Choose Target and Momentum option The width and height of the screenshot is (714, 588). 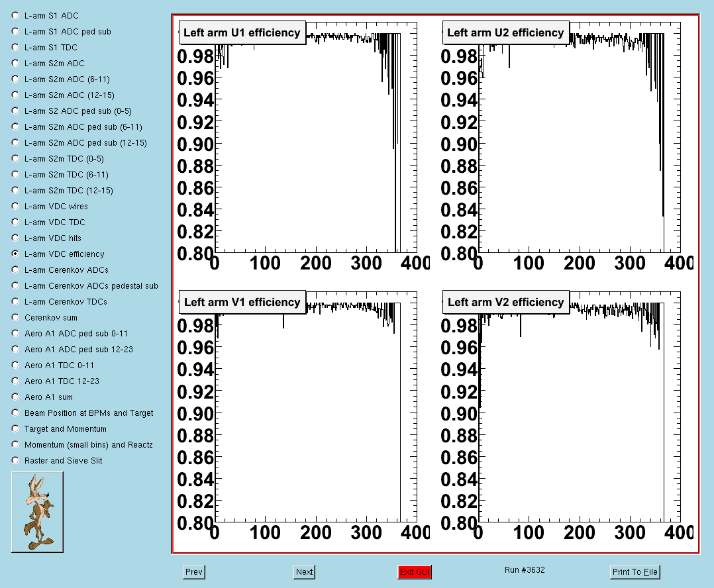[15, 429]
